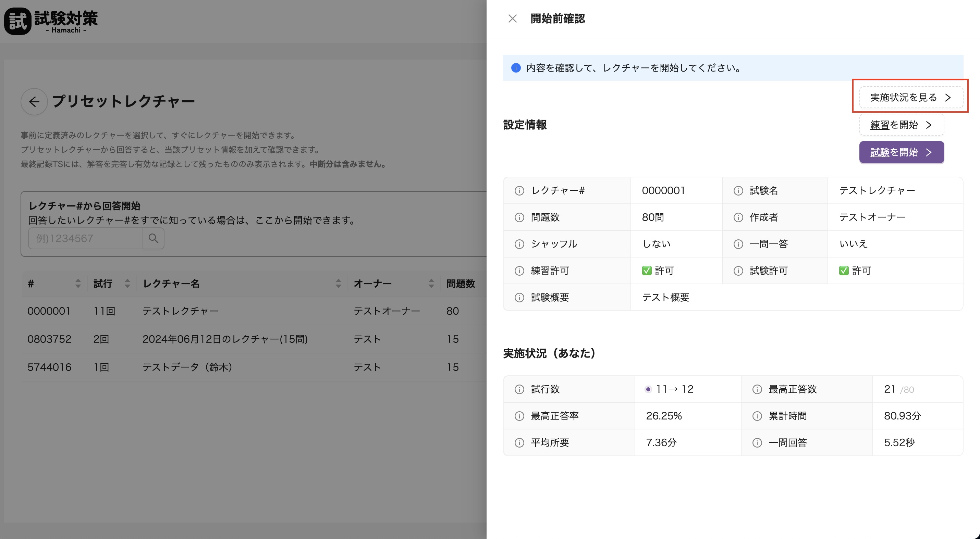
Task: Click the search magnifier icon
Action: click(x=153, y=239)
